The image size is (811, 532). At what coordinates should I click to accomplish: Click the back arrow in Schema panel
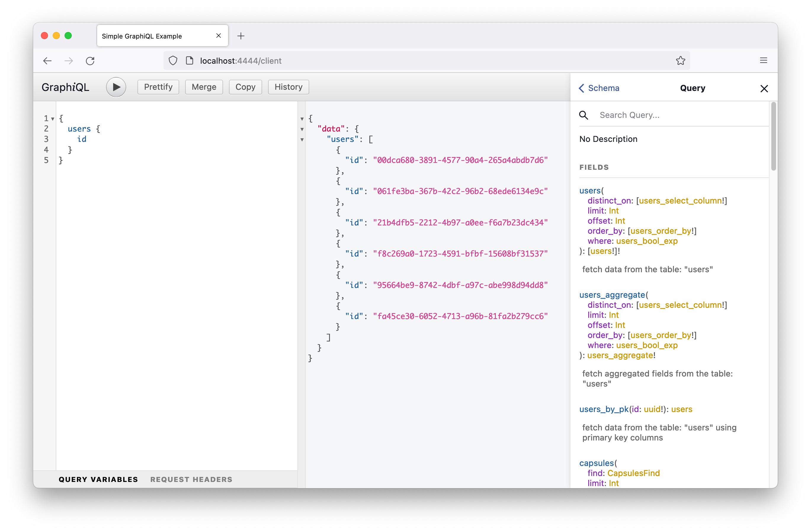pos(582,87)
